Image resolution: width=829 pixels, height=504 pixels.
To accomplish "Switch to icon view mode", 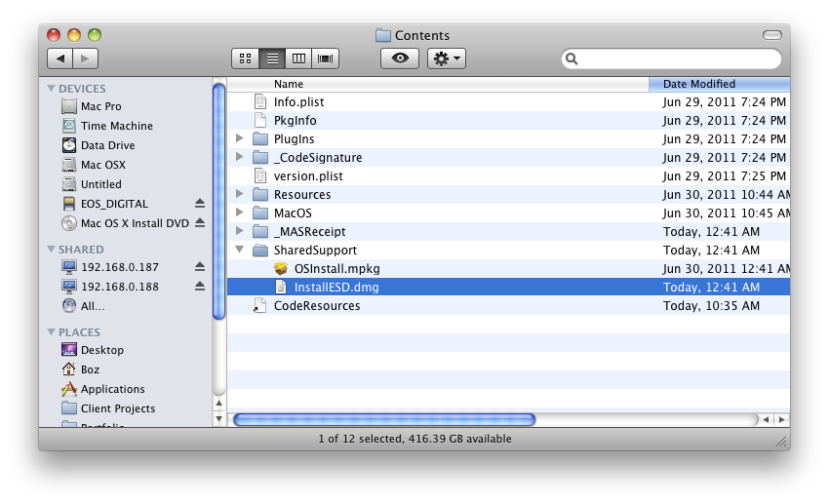I will coord(245,58).
